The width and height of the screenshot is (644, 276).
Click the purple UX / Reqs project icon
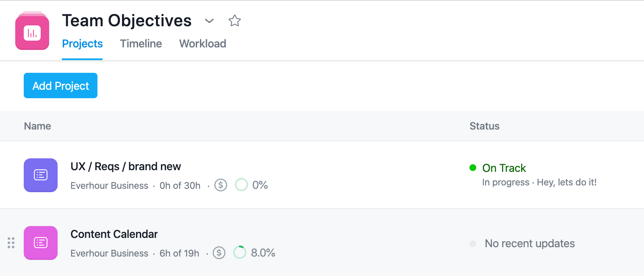click(41, 175)
